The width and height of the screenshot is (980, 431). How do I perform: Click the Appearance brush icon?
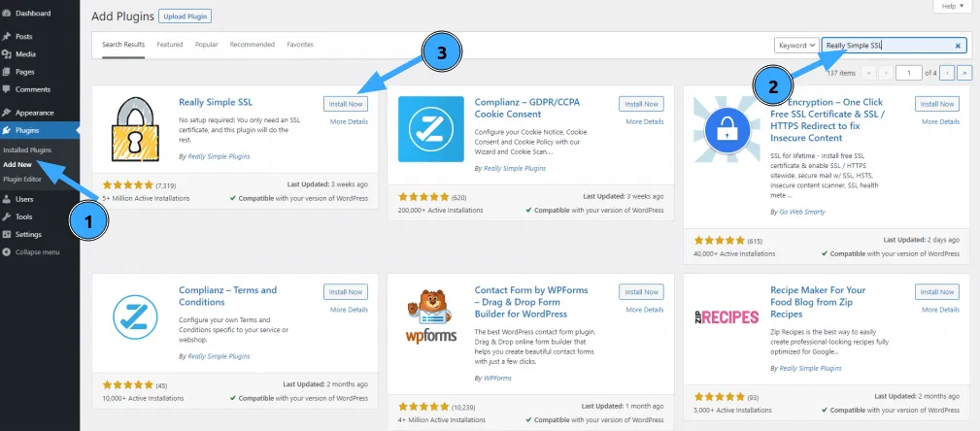pyautogui.click(x=6, y=113)
